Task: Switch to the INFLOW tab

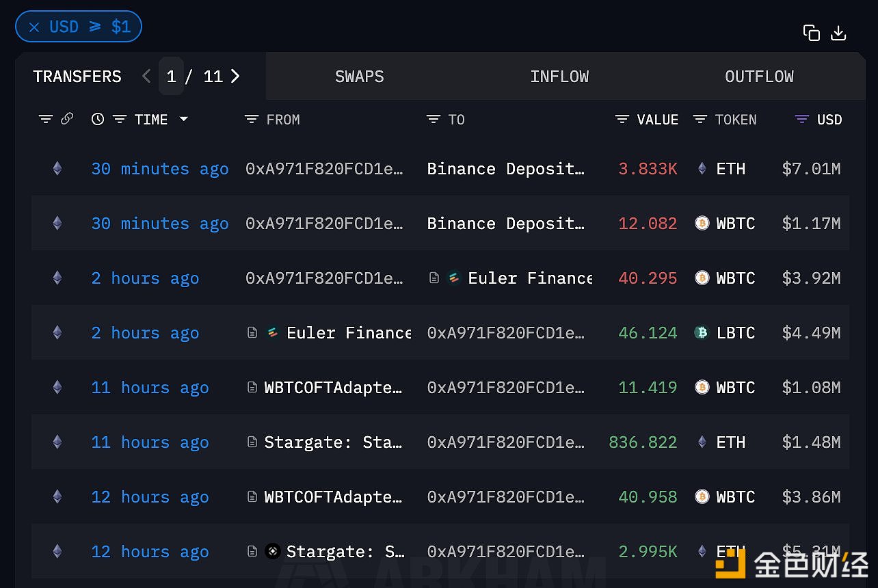Action: click(x=559, y=76)
